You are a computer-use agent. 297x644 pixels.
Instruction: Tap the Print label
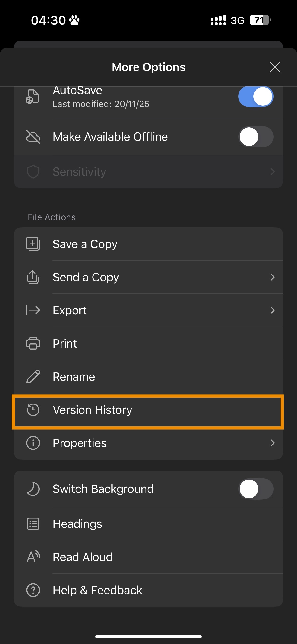coord(65,343)
